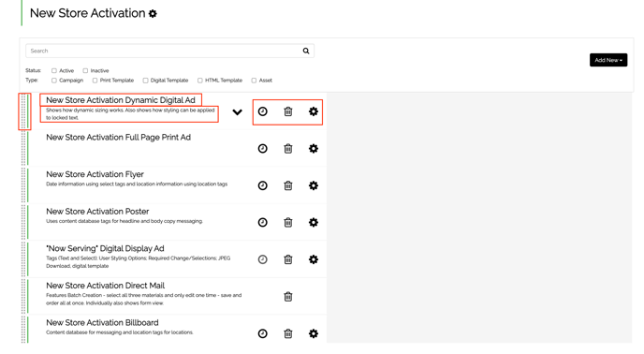Click the search magnifier icon
Screen dimensions: 644x354
[x=306, y=51]
